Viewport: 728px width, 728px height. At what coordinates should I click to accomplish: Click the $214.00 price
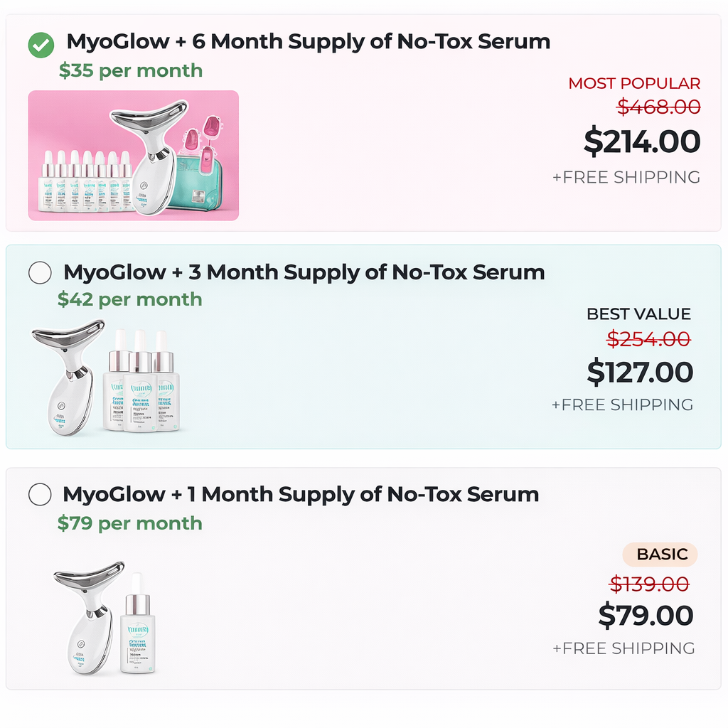coord(642,141)
